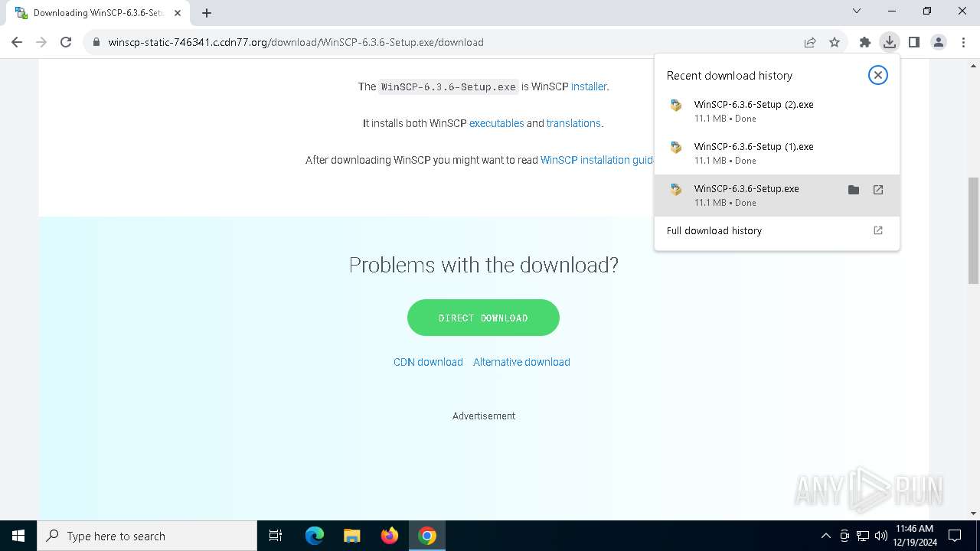Open full download history external icon
This screenshot has height=551, width=980.
pos(878,230)
